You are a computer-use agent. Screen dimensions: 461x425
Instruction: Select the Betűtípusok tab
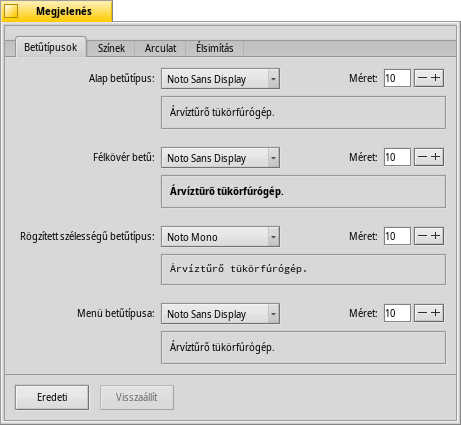click(51, 47)
